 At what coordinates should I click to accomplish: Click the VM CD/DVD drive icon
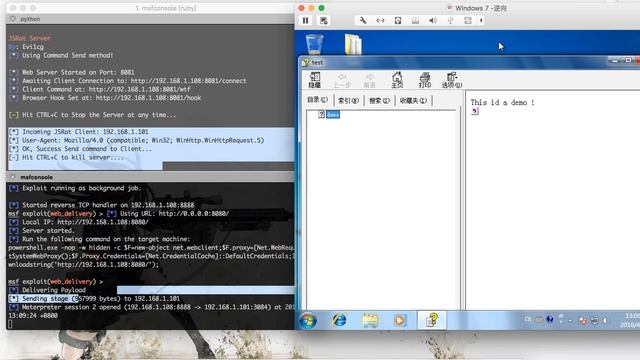[415, 20]
